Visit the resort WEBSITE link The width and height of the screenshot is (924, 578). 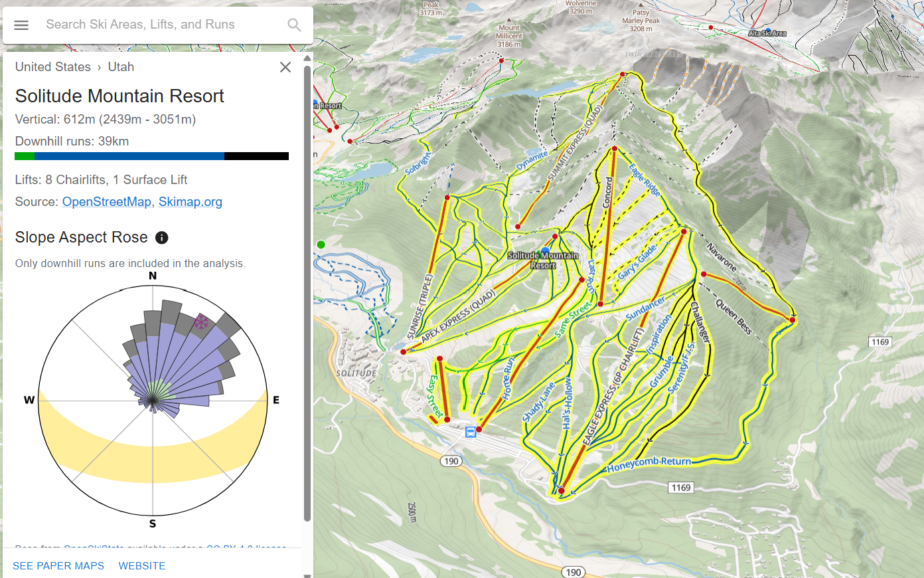click(142, 566)
